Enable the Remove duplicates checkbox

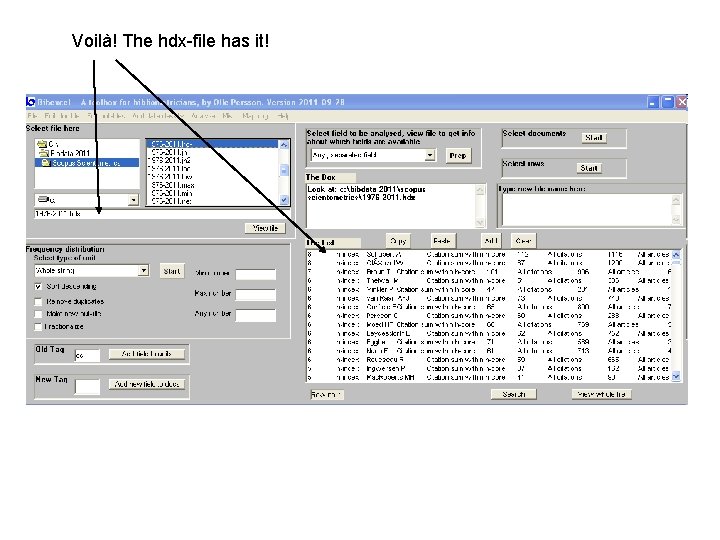click(38, 302)
